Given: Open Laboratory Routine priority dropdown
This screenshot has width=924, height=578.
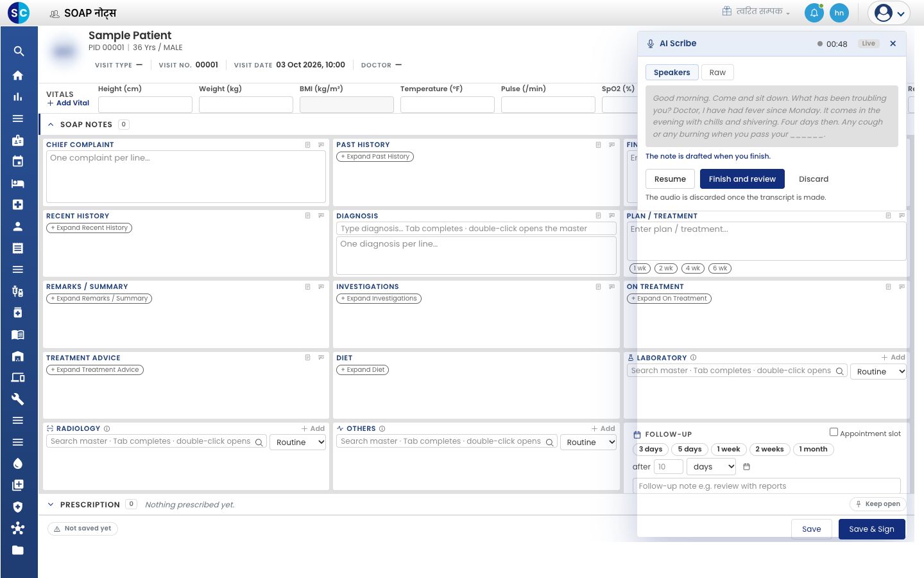Looking at the screenshot, I should point(878,371).
